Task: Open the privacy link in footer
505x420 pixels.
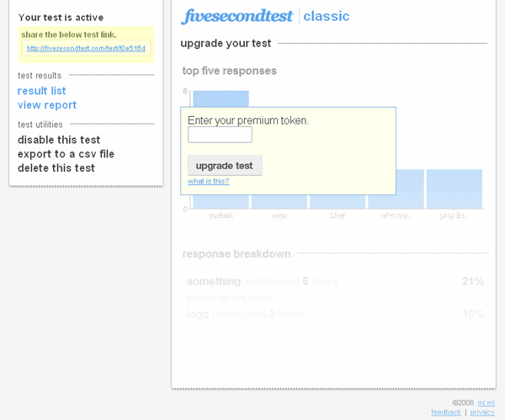Action: [x=482, y=412]
